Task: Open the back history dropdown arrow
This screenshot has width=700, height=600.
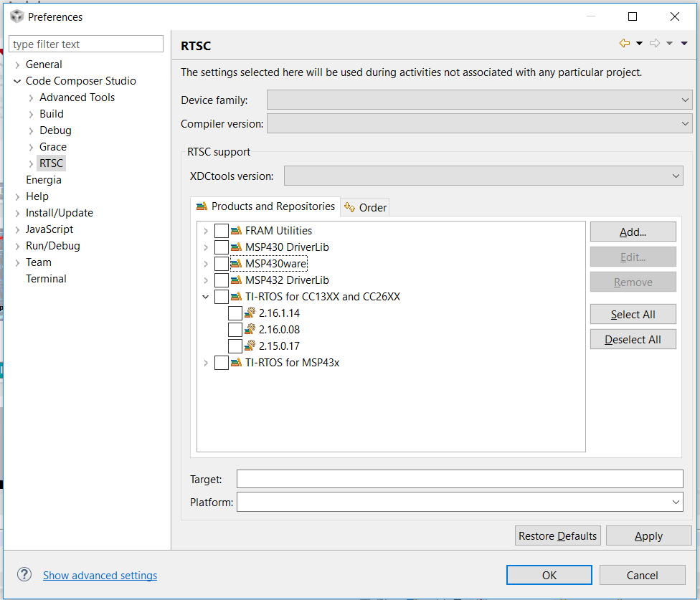Action: pos(639,43)
